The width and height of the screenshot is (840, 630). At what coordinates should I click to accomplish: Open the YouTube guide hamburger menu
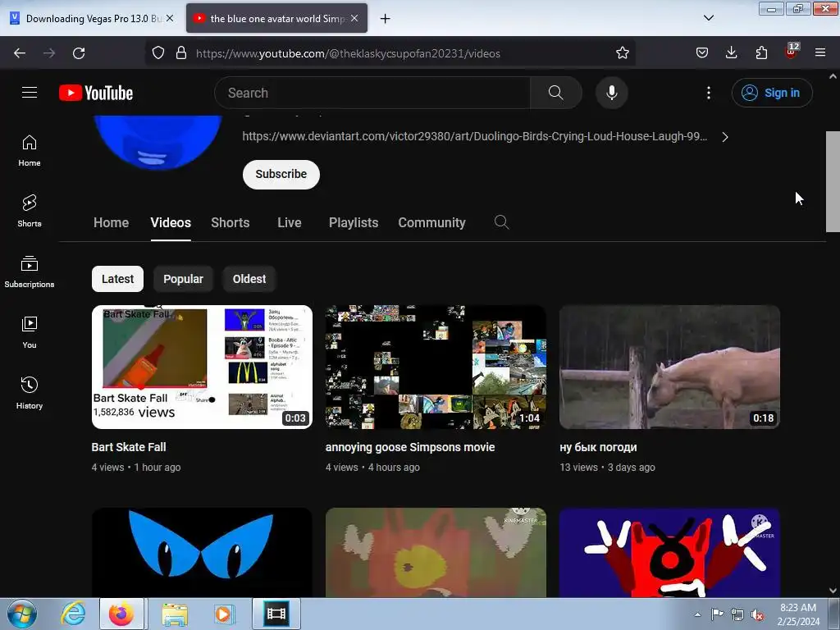(30, 93)
